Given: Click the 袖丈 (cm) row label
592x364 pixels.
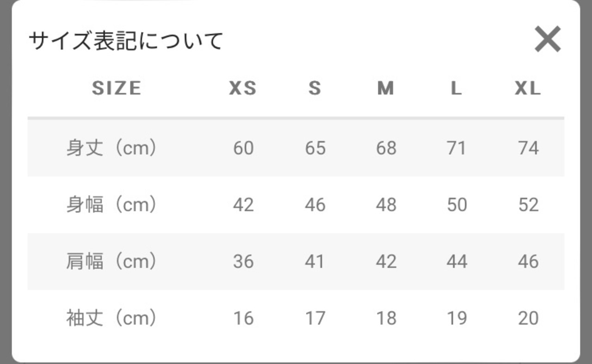Looking at the screenshot, I should (111, 318).
